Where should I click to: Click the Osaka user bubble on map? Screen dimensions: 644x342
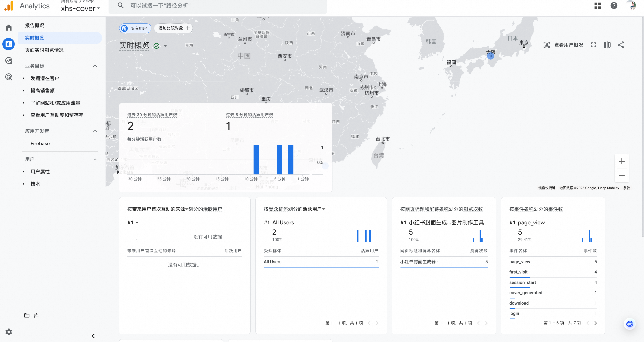(491, 56)
